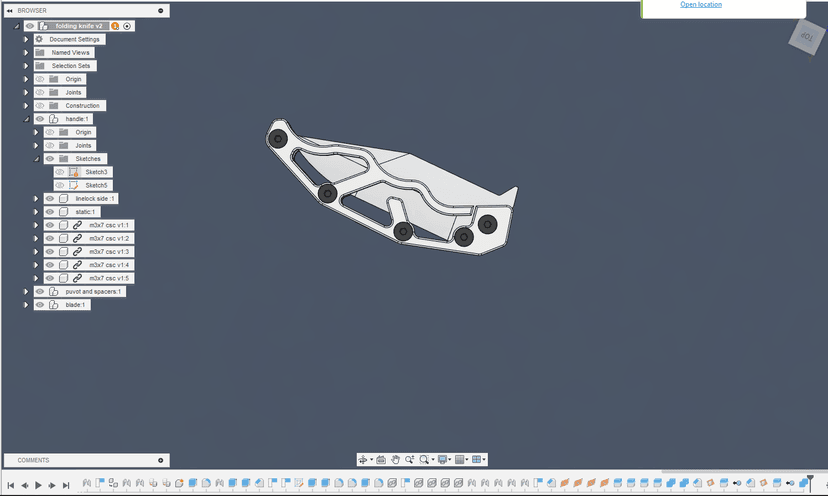Open the Viewports layout icon
Viewport: 828px width, 496px height.
(x=477, y=459)
